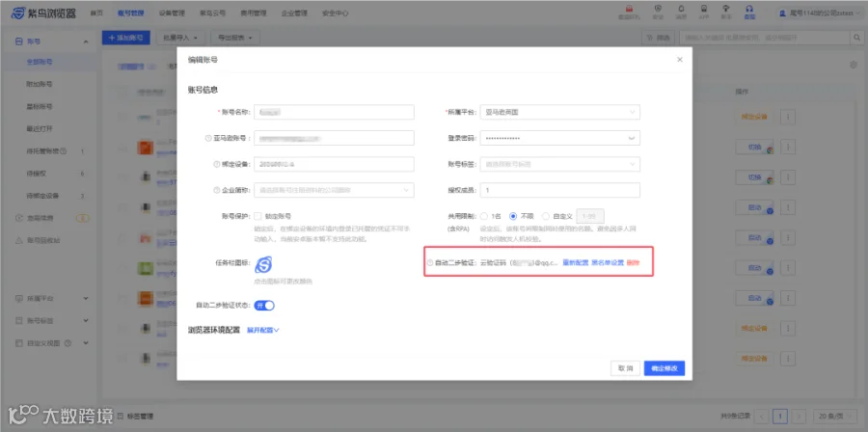Open the bell notifications icon
The height and width of the screenshot is (432, 868).
pos(681,9)
